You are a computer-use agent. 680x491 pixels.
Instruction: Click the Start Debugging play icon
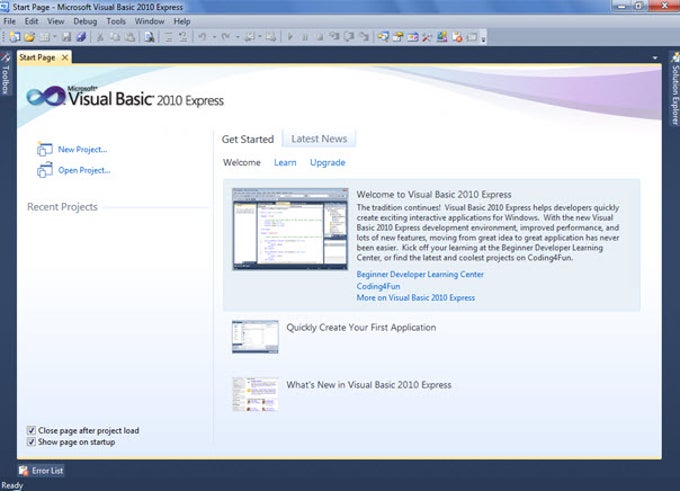click(x=290, y=37)
